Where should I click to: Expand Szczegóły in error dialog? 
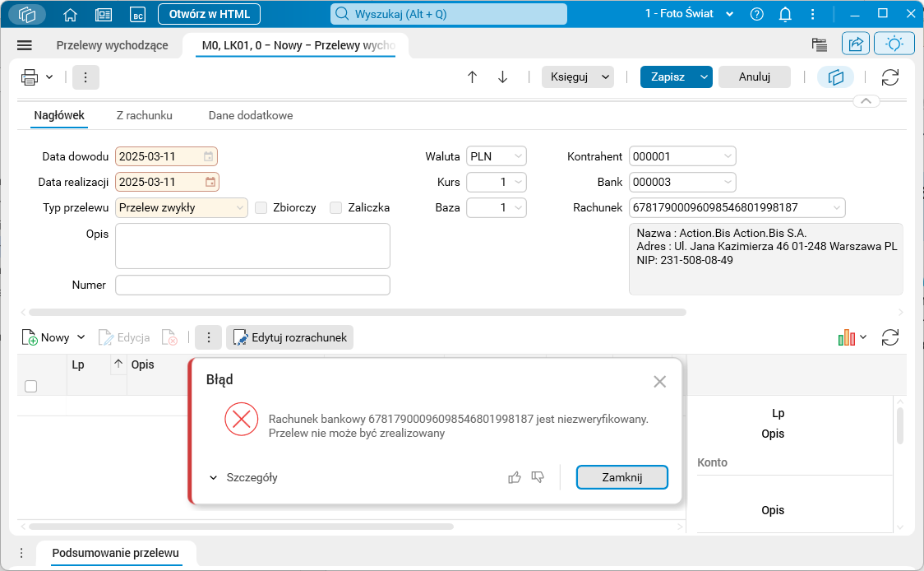pyautogui.click(x=243, y=477)
